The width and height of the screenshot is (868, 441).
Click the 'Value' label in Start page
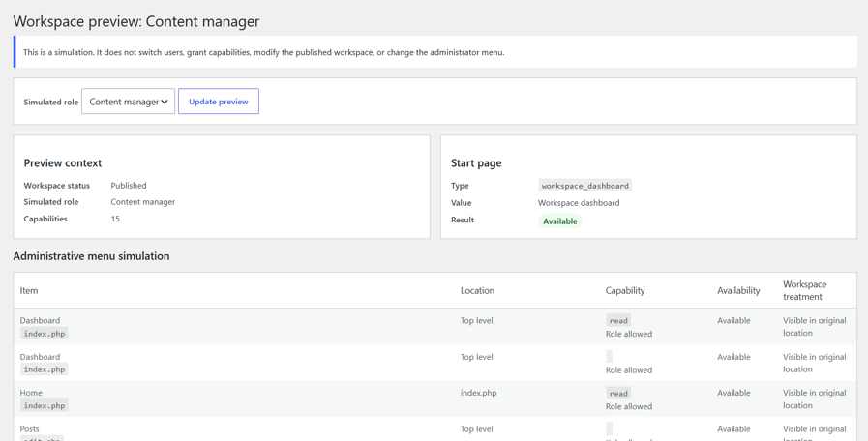point(462,202)
